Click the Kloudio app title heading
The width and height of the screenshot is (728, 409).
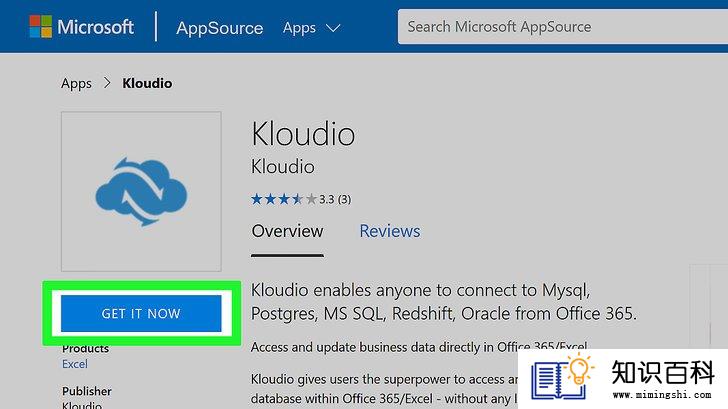pyautogui.click(x=303, y=134)
